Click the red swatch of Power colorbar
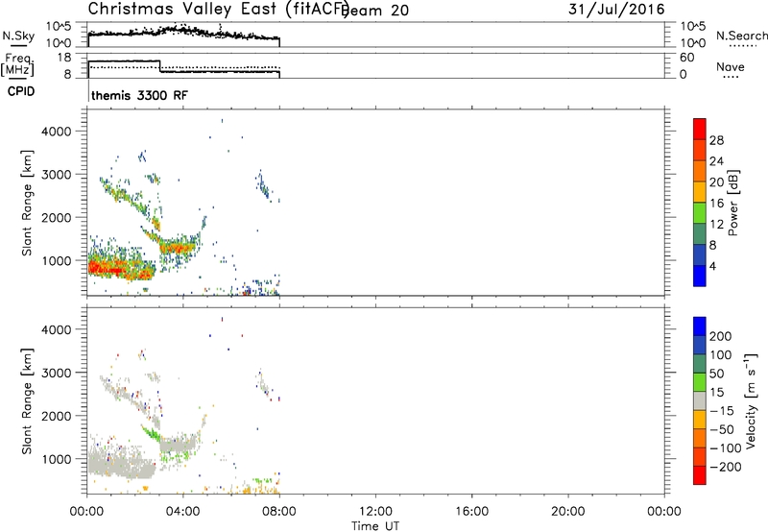 pos(700,129)
